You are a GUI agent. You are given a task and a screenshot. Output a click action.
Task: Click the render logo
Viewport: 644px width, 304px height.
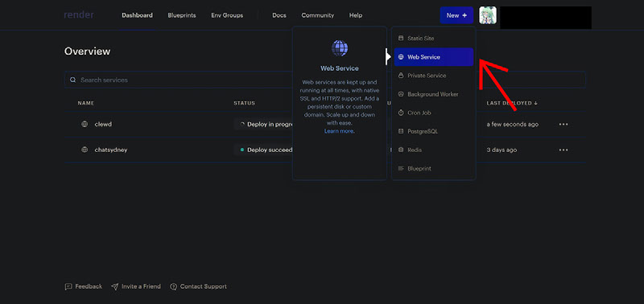pyautogui.click(x=78, y=15)
